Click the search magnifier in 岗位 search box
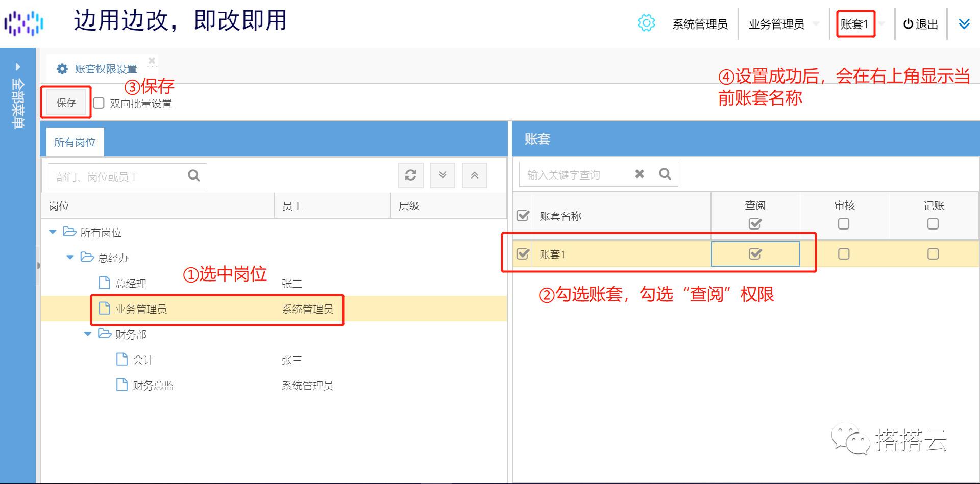The width and height of the screenshot is (980, 484). [x=194, y=175]
